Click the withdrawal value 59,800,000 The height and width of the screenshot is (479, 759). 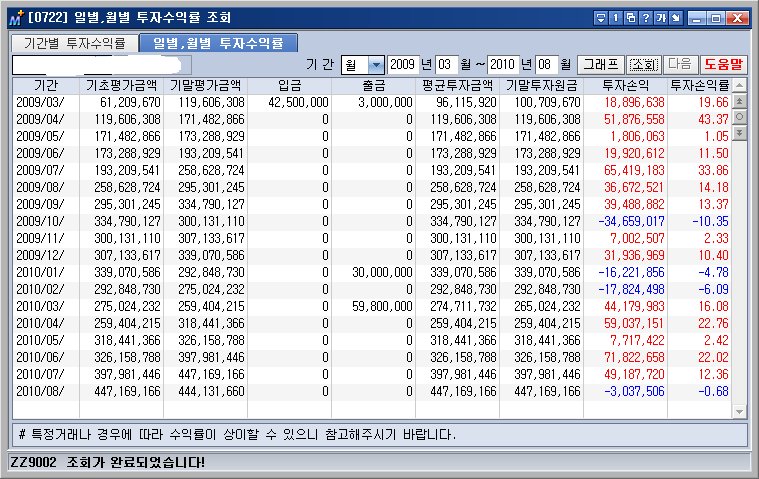click(x=382, y=306)
